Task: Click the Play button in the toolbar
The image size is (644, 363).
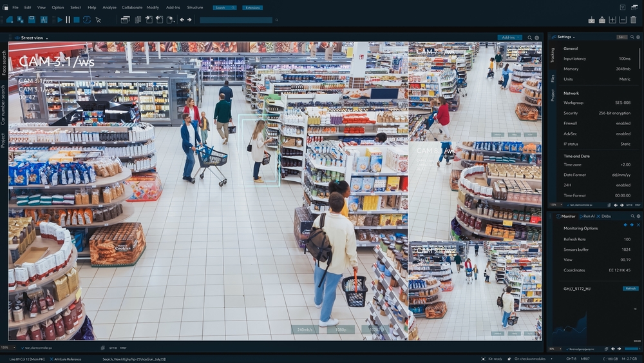Action: point(60,20)
